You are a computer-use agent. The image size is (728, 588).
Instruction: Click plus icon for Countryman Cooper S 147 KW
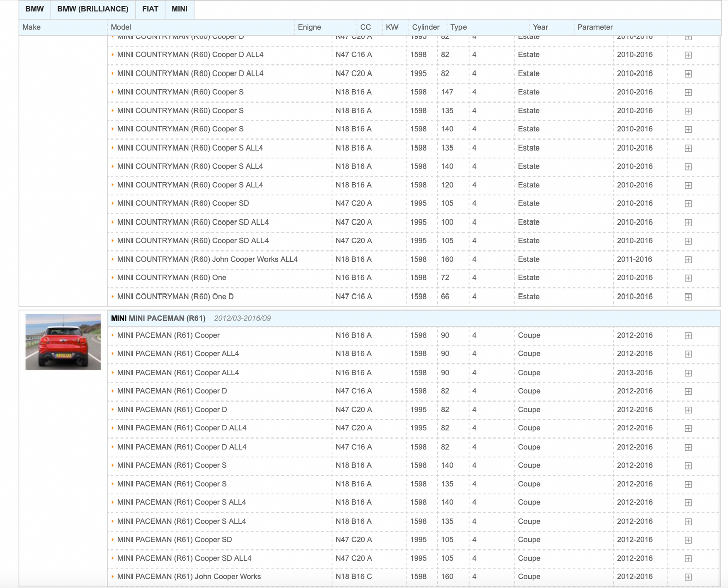tap(688, 93)
